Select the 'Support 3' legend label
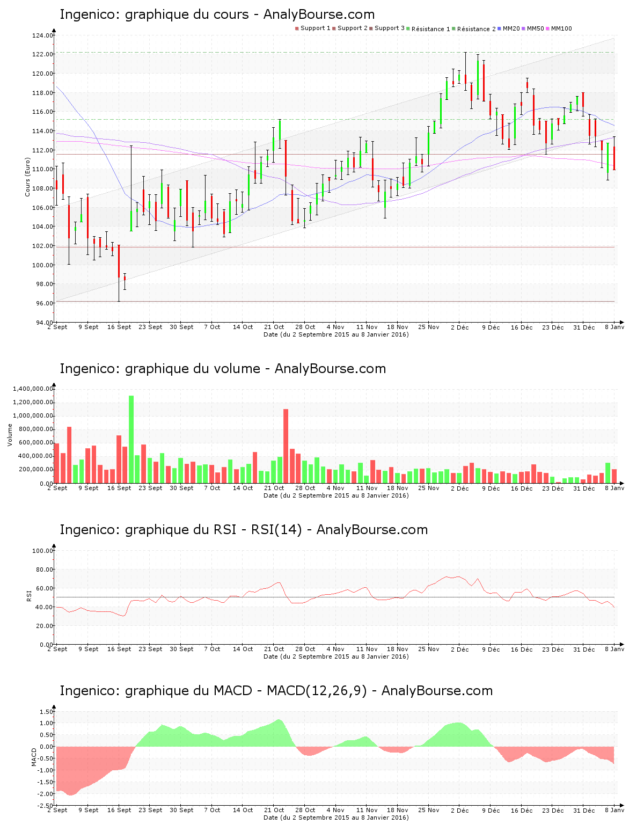 pyautogui.click(x=390, y=28)
